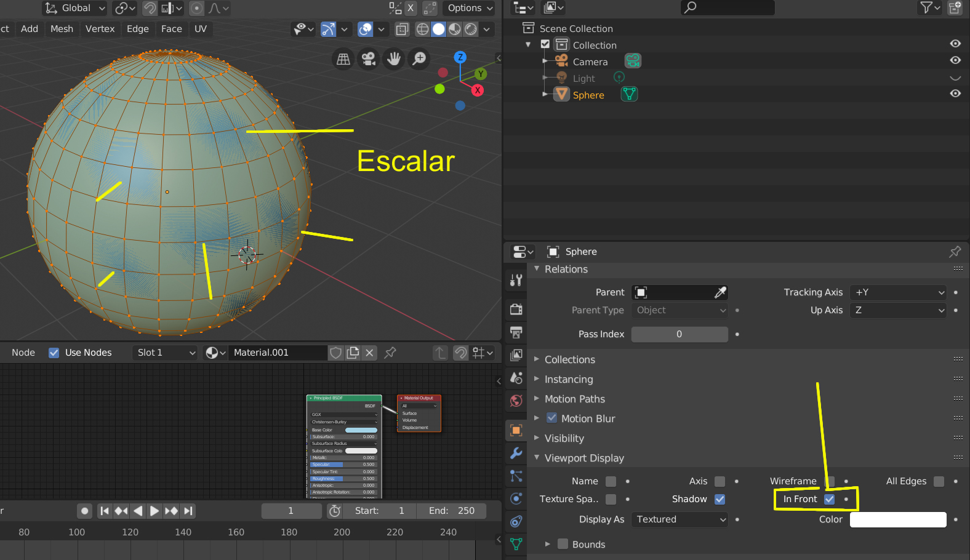This screenshot has width=970, height=560.
Task: Select solid viewport shading mode
Action: [x=439, y=29]
